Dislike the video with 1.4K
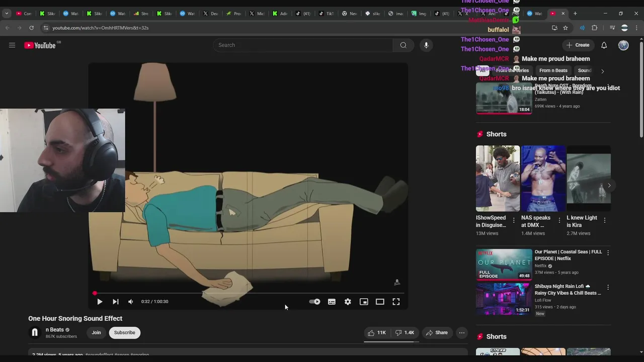 [405, 333]
